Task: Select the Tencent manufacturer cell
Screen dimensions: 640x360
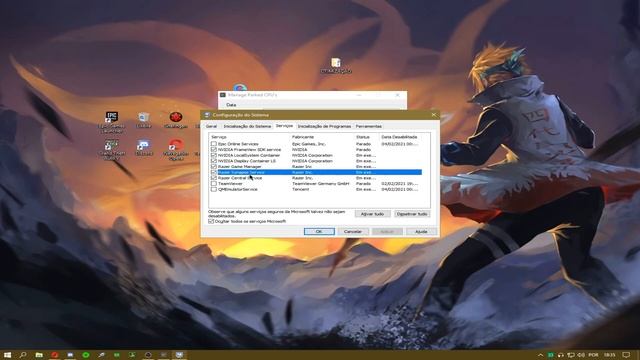Action: click(300, 189)
